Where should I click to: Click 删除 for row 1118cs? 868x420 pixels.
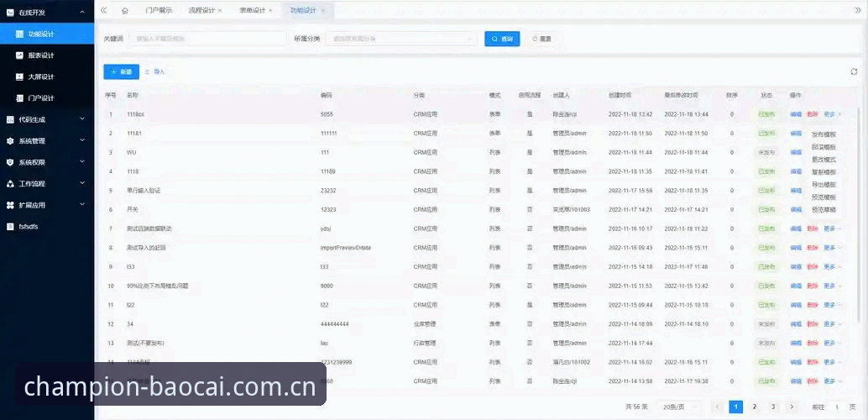[812, 115]
